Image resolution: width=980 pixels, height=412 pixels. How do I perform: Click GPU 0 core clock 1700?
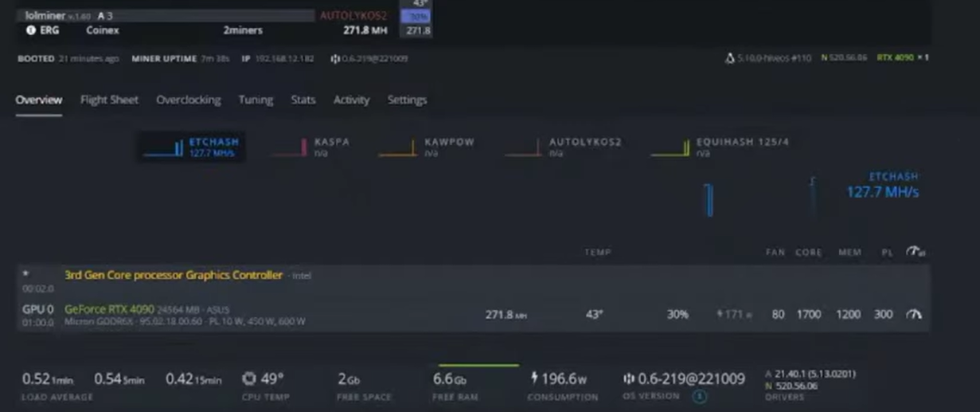[x=809, y=314]
